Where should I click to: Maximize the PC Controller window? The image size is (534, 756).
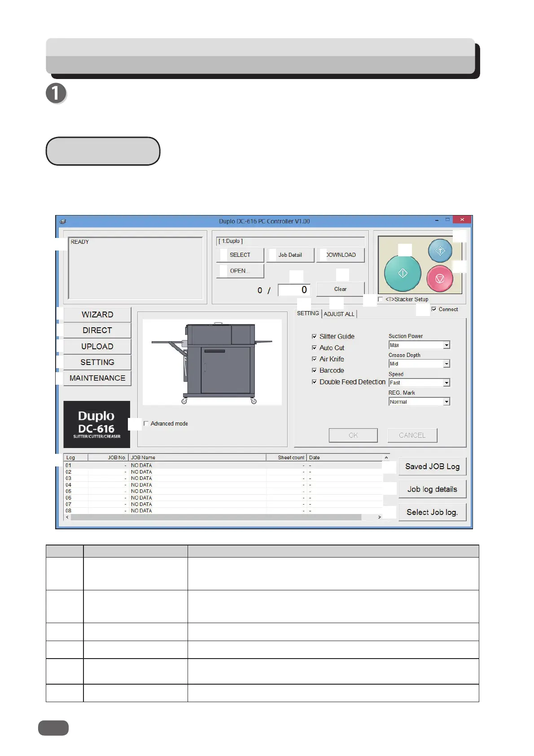[447, 220]
